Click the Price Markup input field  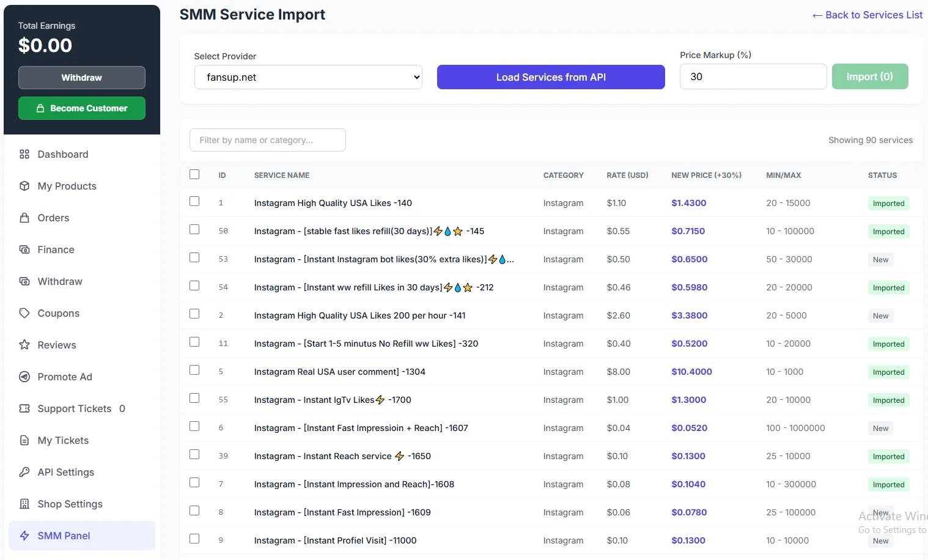753,76
